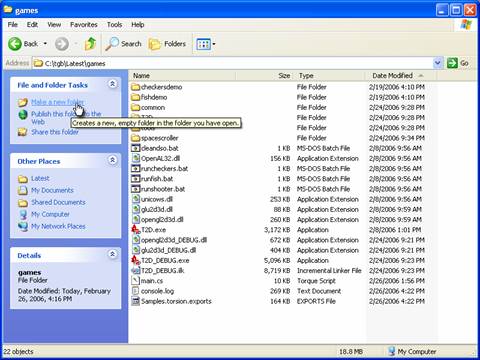Viewport: 480px width, 360px height.
Task: Sort by the Size column header
Action: point(265,76)
